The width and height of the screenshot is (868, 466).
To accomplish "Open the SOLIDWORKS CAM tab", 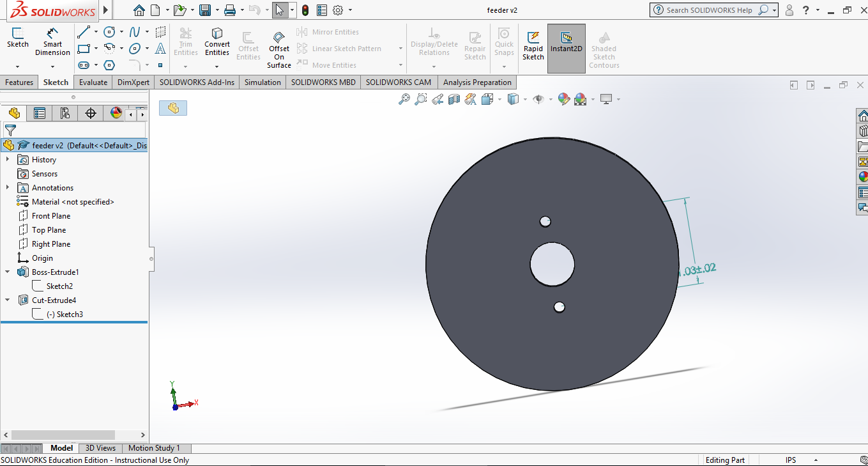I will click(x=399, y=82).
